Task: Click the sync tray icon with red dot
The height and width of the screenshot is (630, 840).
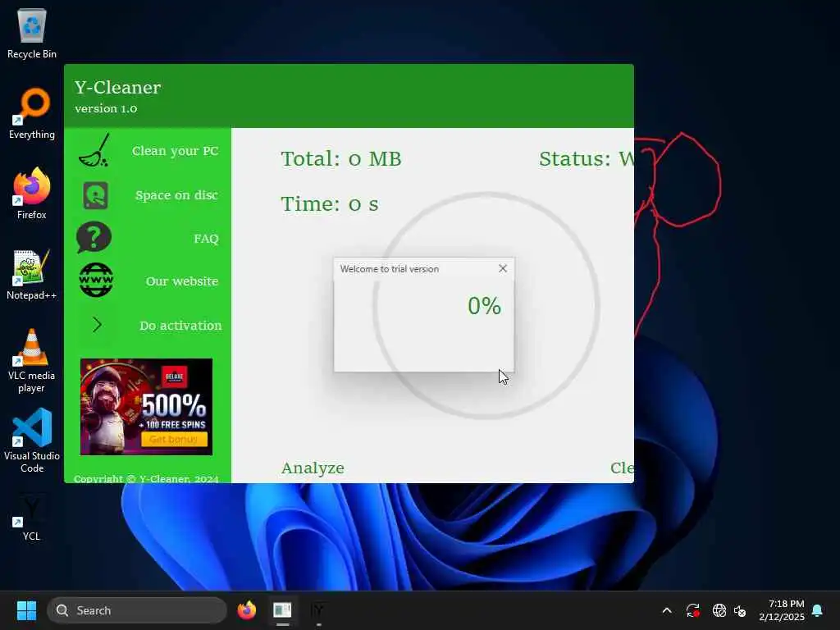Action: coord(692,610)
